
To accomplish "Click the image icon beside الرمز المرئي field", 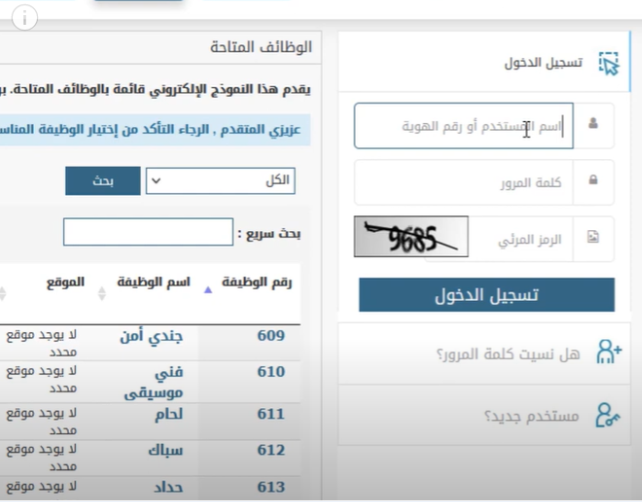I will (593, 238).
